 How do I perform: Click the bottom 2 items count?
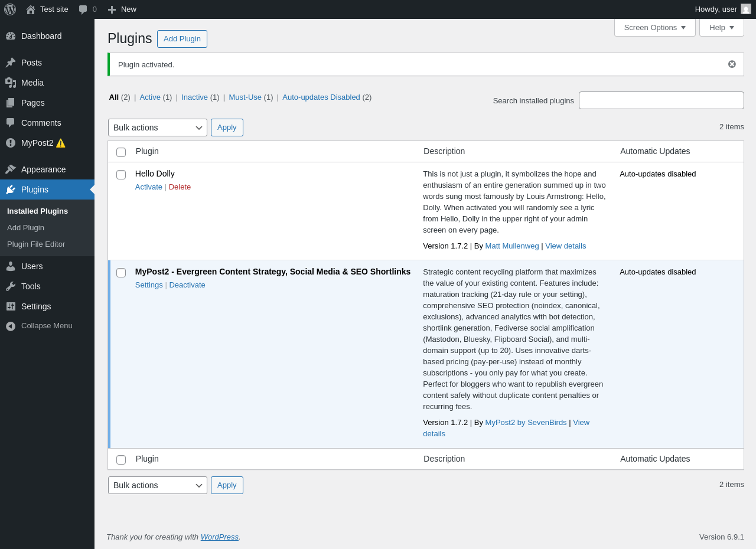click(x=732, y=484)
